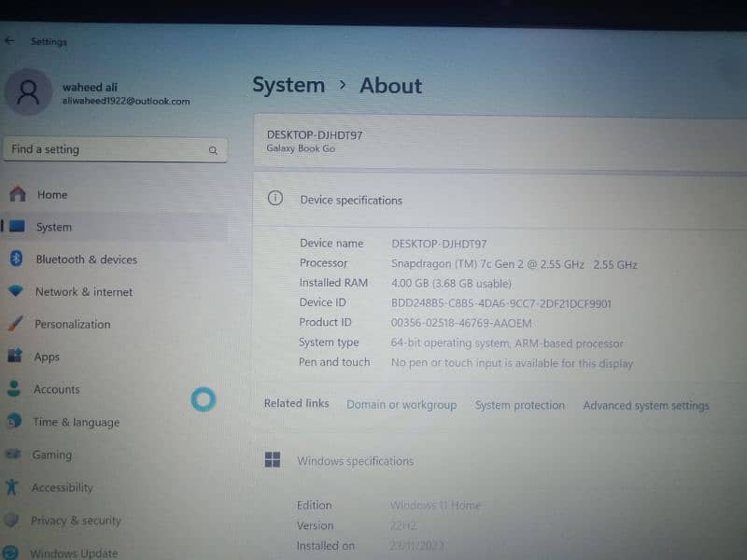Click the Network & internet icon
The image size is (747, 560).
click(x=16, y=291)
